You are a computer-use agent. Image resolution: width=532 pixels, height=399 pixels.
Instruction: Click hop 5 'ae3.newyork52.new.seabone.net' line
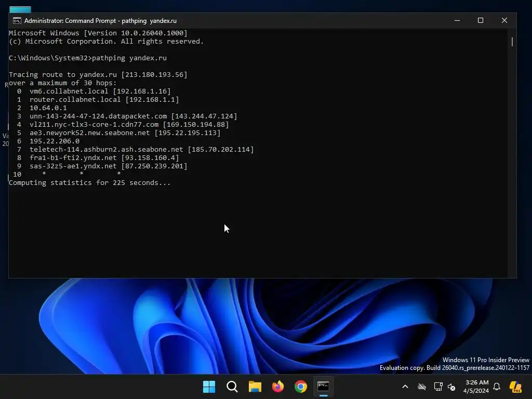125,132
